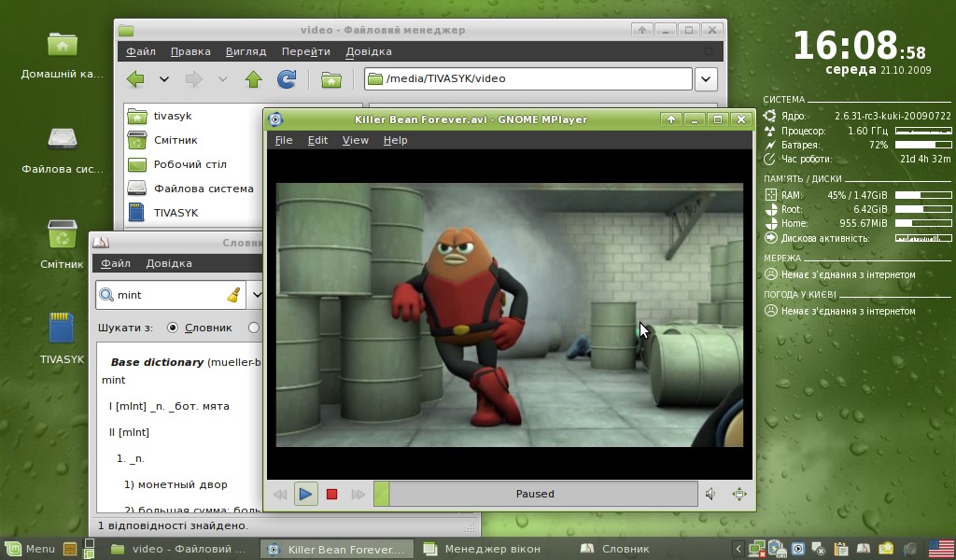Open Домашній каталог desktop icon
Screen dimensions: 956x560
(63, 56)
